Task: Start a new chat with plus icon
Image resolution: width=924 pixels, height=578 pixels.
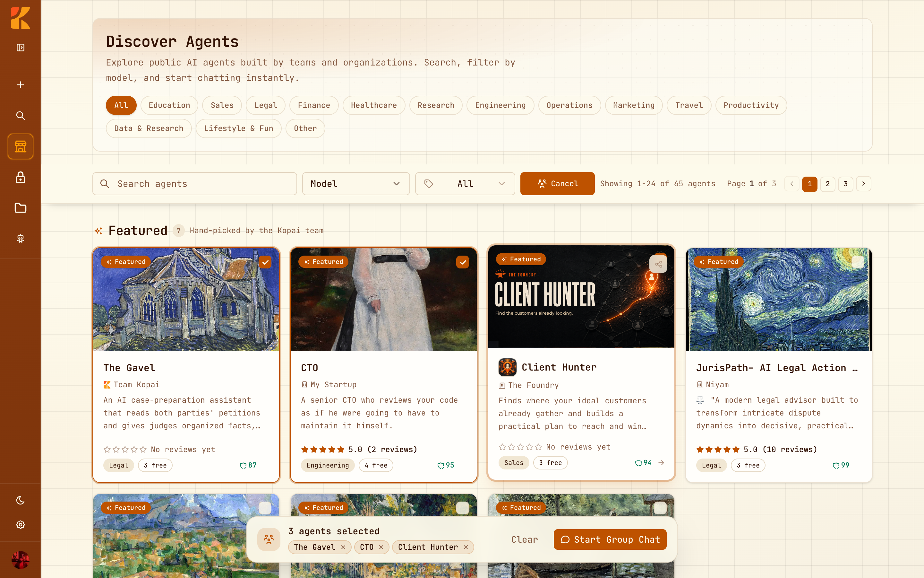Action: (x=20, y=84)
